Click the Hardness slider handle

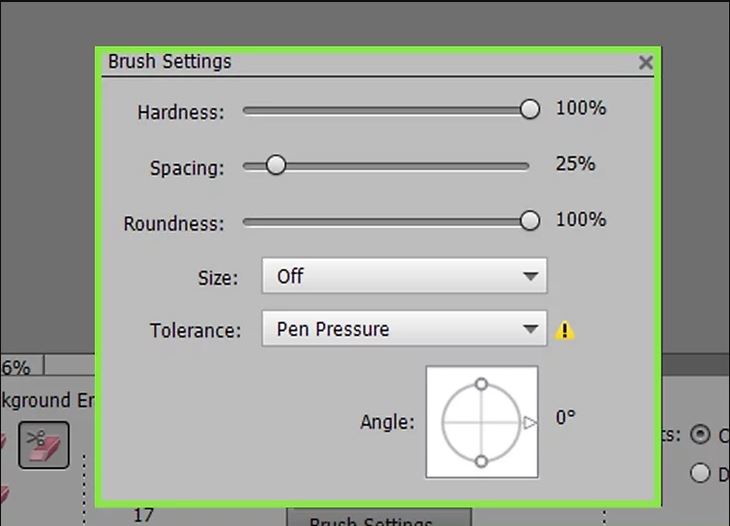tap(529, 109)
